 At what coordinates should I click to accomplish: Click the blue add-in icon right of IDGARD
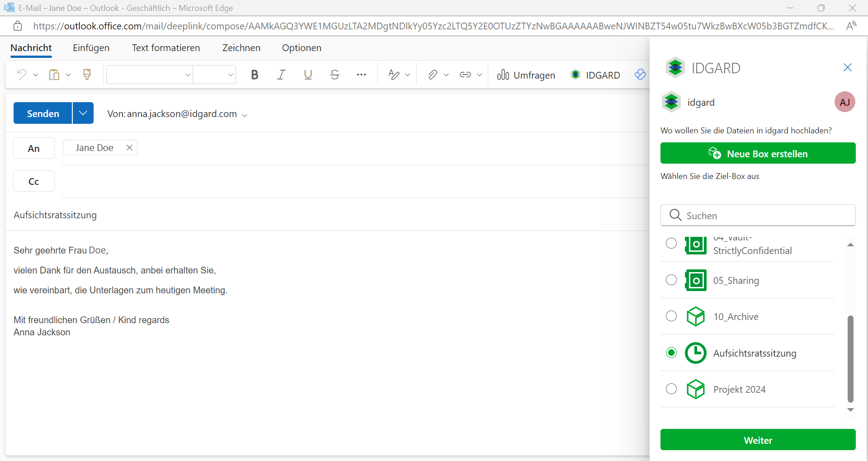pyautogui.click(x=640, y=75)
